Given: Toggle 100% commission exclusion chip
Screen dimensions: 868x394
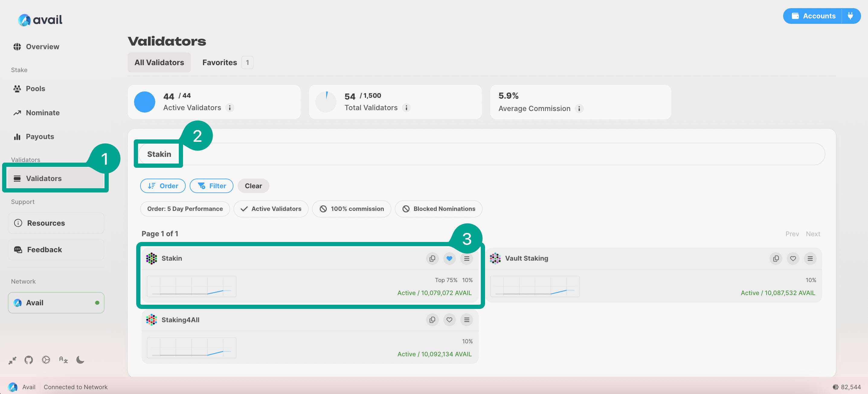Looking at the screenshot, I should 352,209.
